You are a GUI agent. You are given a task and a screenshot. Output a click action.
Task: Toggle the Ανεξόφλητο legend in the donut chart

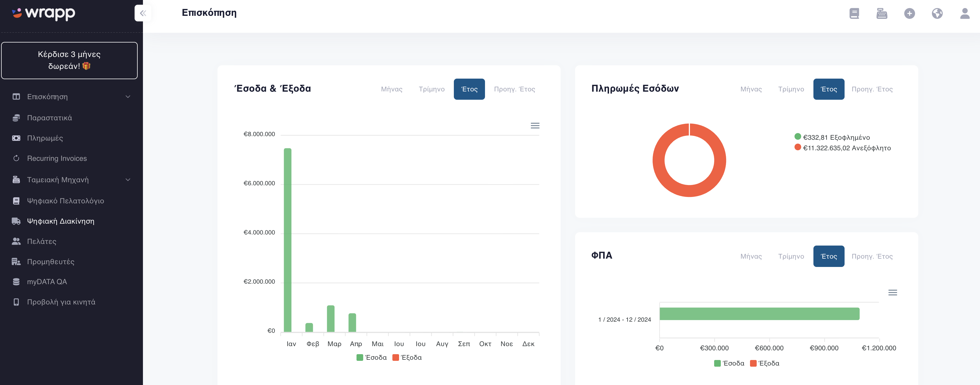[842, 148]
